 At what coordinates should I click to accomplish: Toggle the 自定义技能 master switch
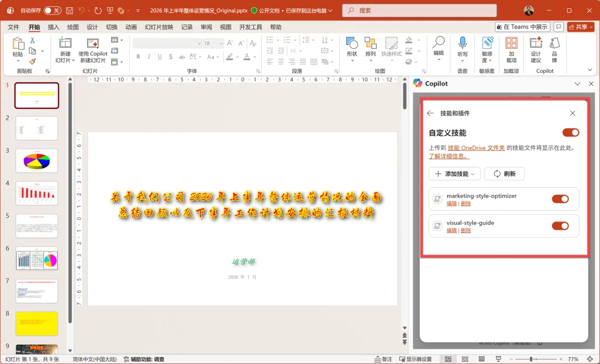coord(571,133)
